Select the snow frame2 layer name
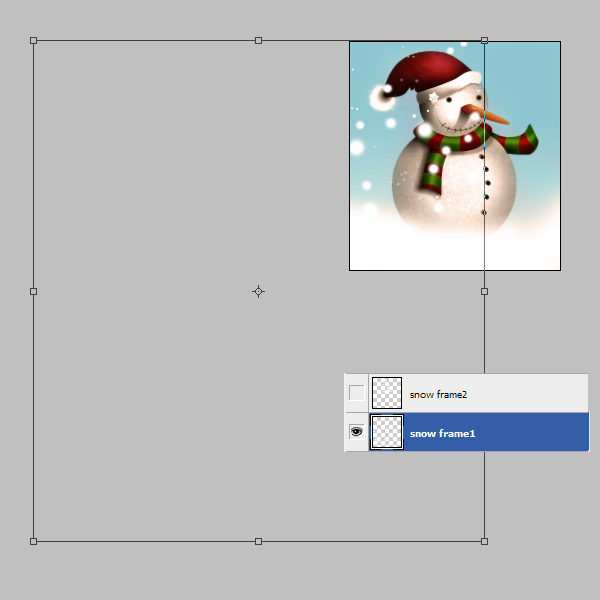Screen dimensions: 600x600 coord(438,395)
